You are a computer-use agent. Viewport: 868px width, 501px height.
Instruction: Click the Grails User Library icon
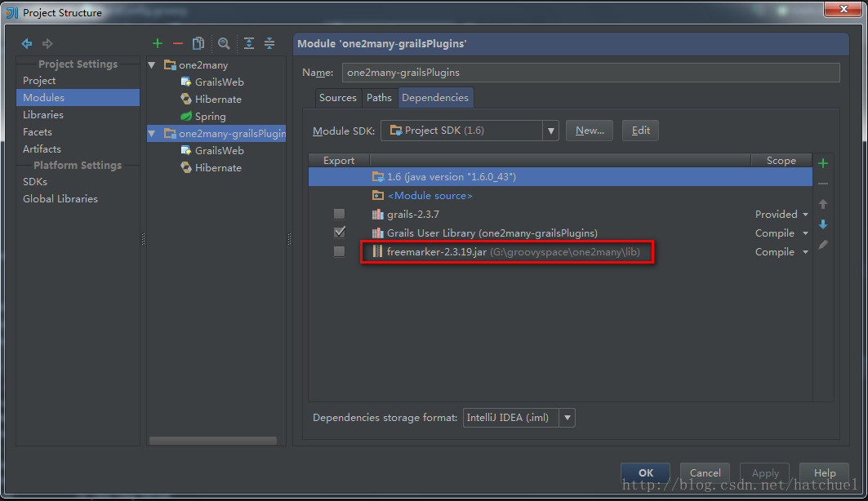pyautogui.click(x=377, y=233)
